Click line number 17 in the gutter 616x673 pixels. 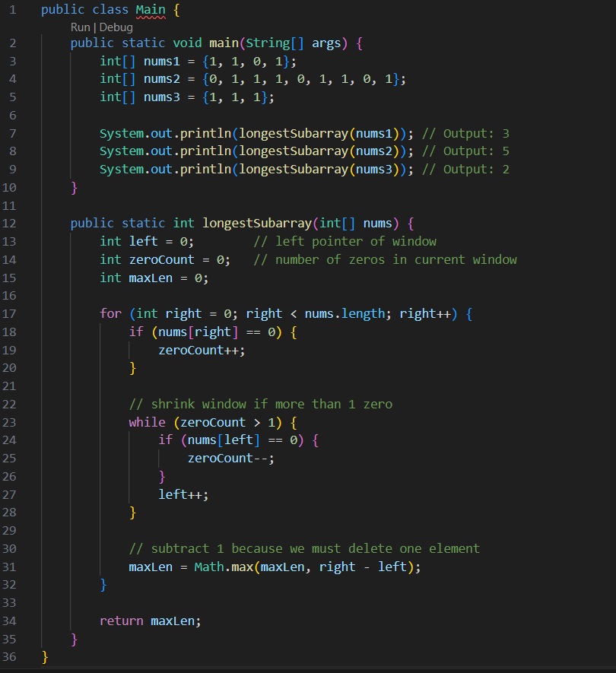click(x=9, y=314)
